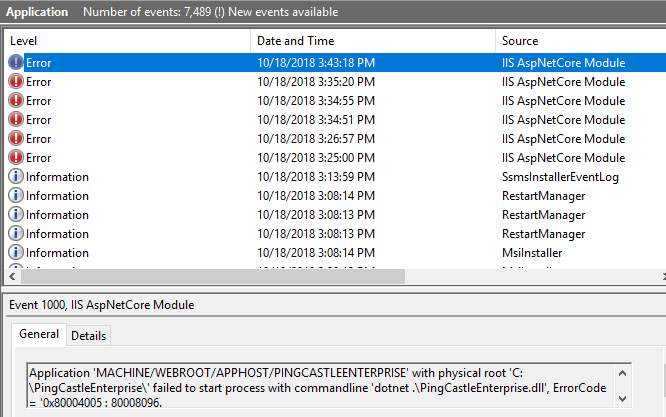666x417 pixels.
Task: Select Information label of 3:13:59 PM row
Action: [57, 177]
